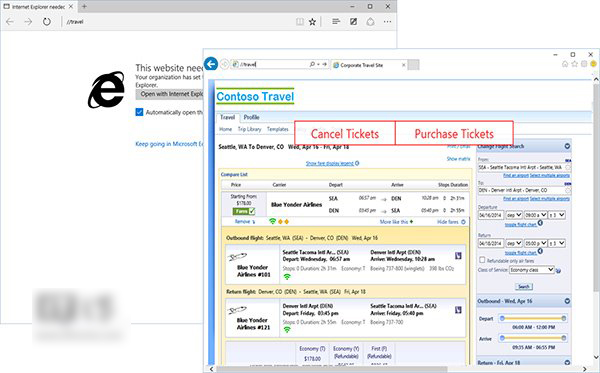Open the Edge Hub icon

point(336,22)
